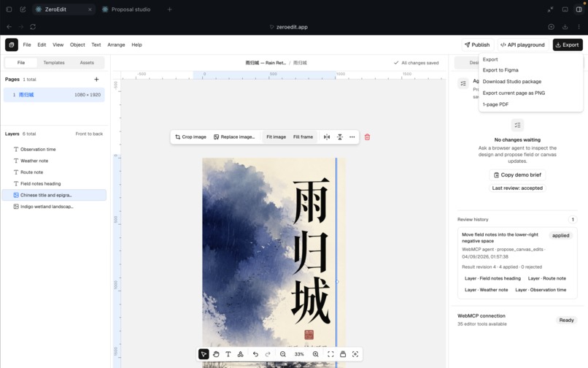Click the redo arrow
Screen dimensions: 588x368
(268, 354)
